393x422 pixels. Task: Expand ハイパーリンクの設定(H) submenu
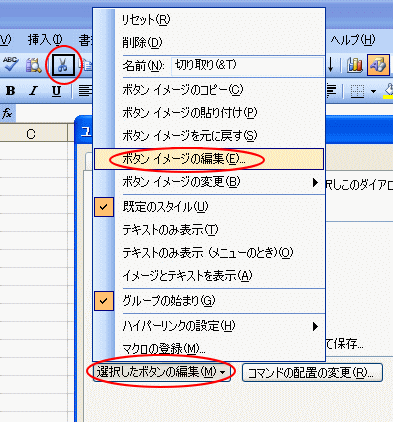click(x=209, y=326)
